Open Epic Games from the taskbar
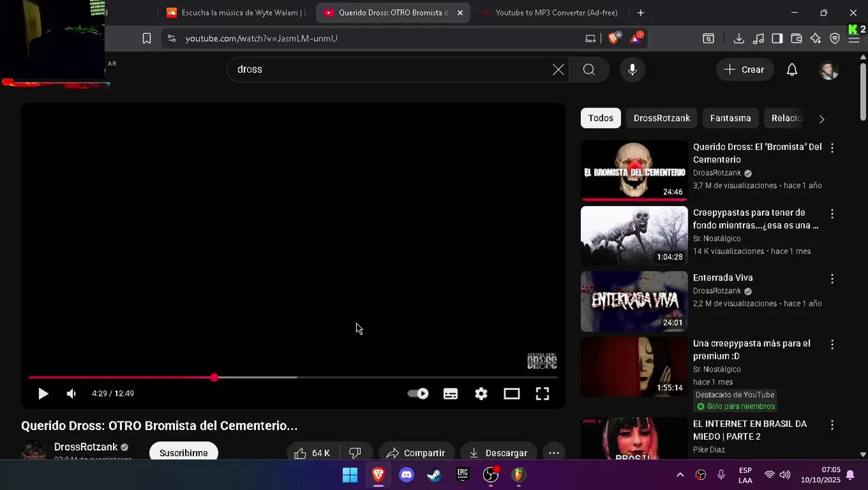 [462, 474]
